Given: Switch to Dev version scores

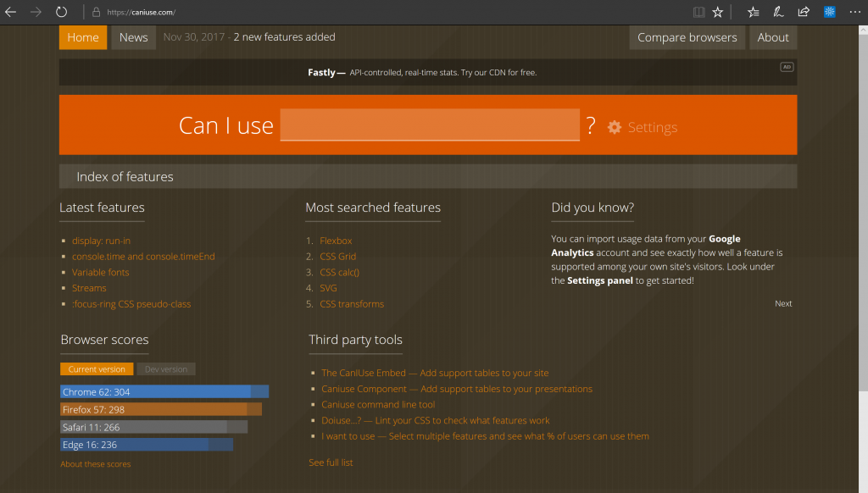Looking at the screenshot, I should click(166, 369).
